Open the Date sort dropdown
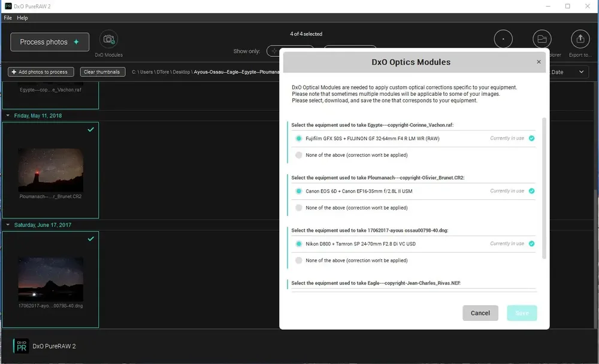 pos(568,72)
